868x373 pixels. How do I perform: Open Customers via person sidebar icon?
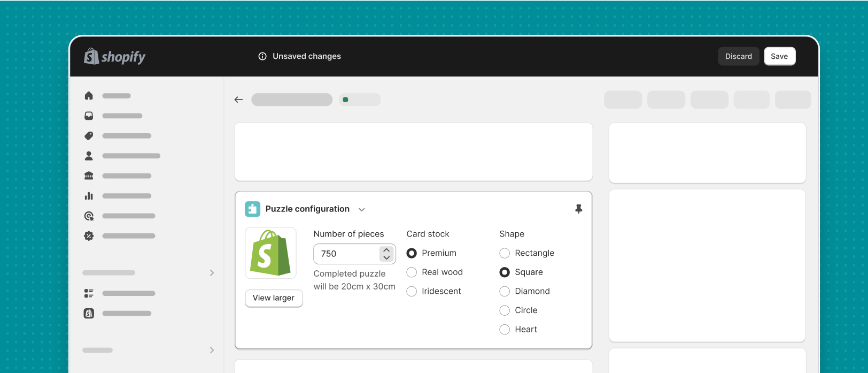coord(89,156)
